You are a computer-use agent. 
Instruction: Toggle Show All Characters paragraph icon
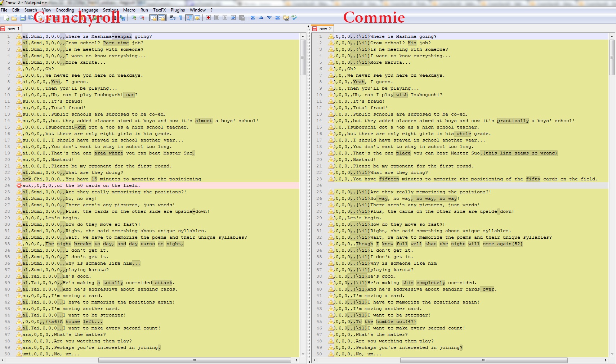point(181,18)
